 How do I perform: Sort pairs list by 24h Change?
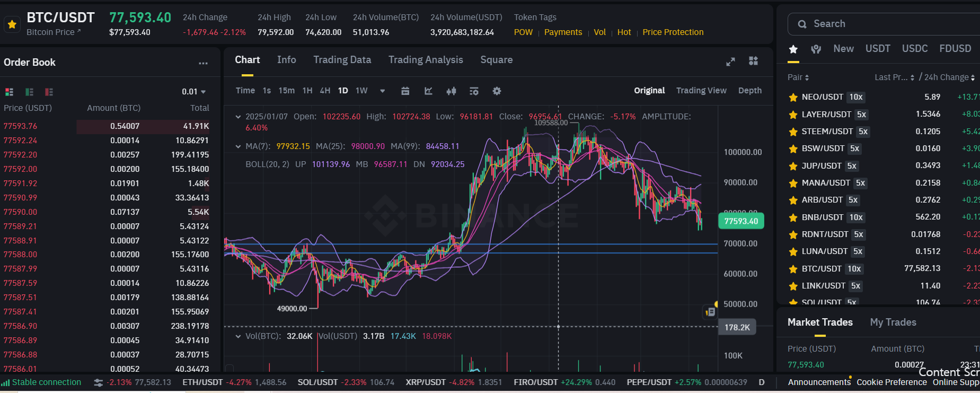950,77
